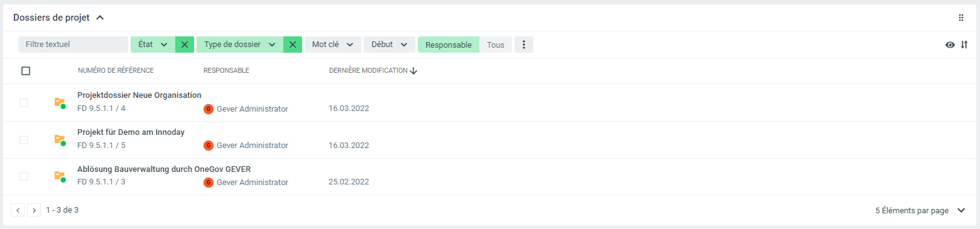Go to the previous page arrow

18,210
